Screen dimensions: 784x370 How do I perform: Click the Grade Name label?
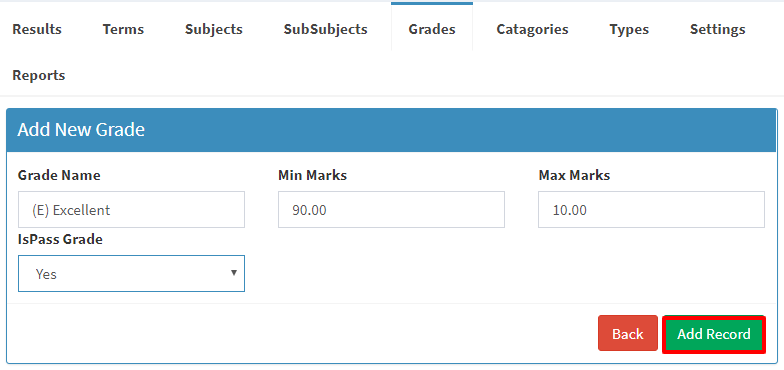(59, 176)
